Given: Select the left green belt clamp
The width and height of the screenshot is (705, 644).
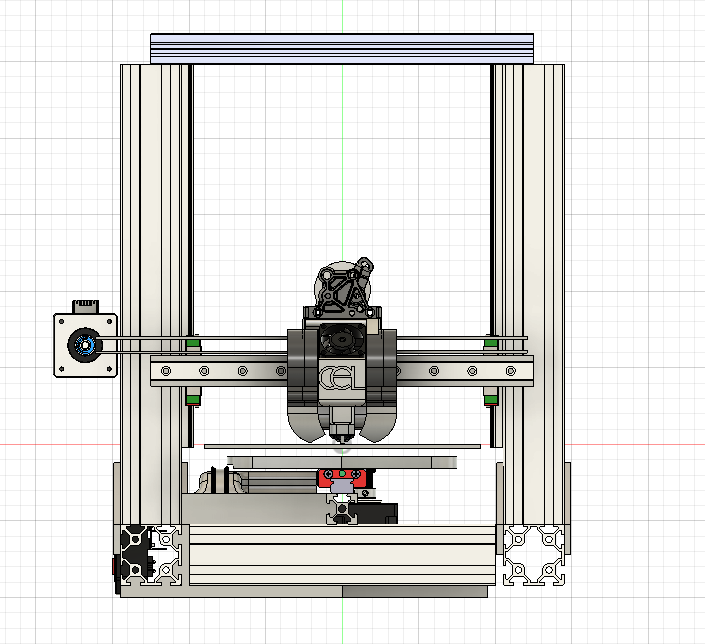Looking at the screenshot, I should (193, 346).
